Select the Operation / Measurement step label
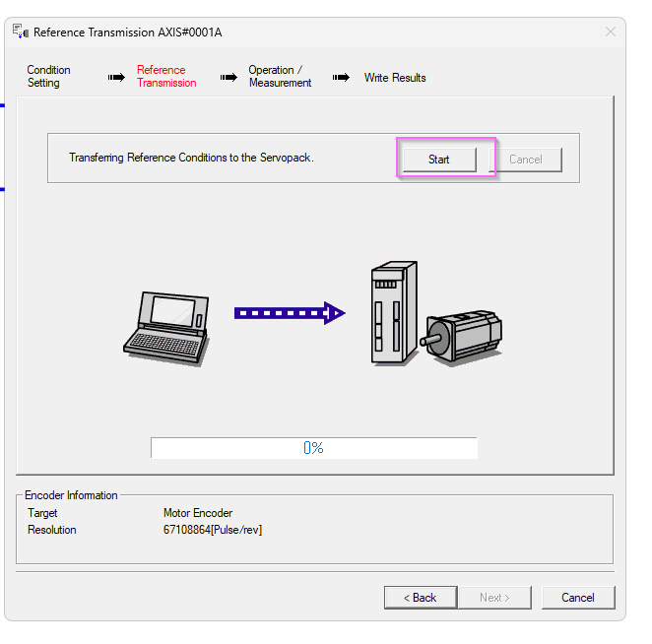 click(x=280, y=77)
